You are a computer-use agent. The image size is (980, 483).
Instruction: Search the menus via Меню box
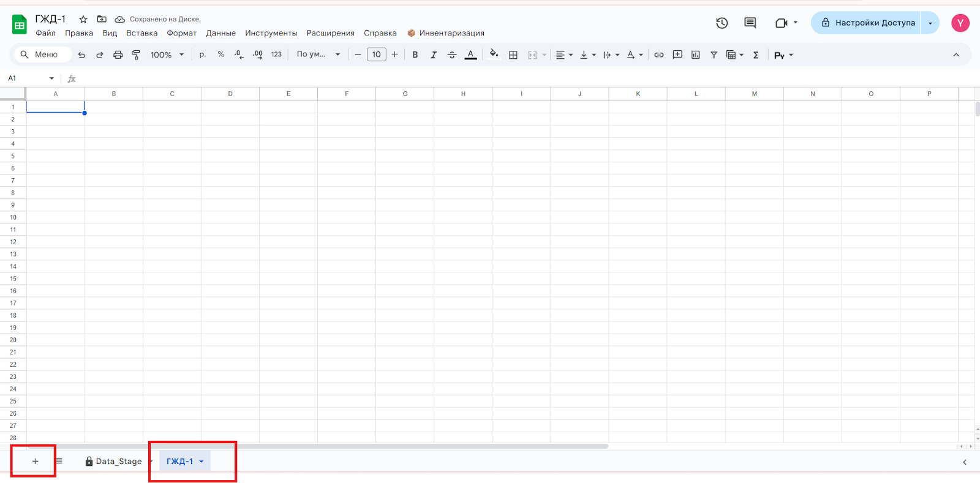click(x=42, y=54)
